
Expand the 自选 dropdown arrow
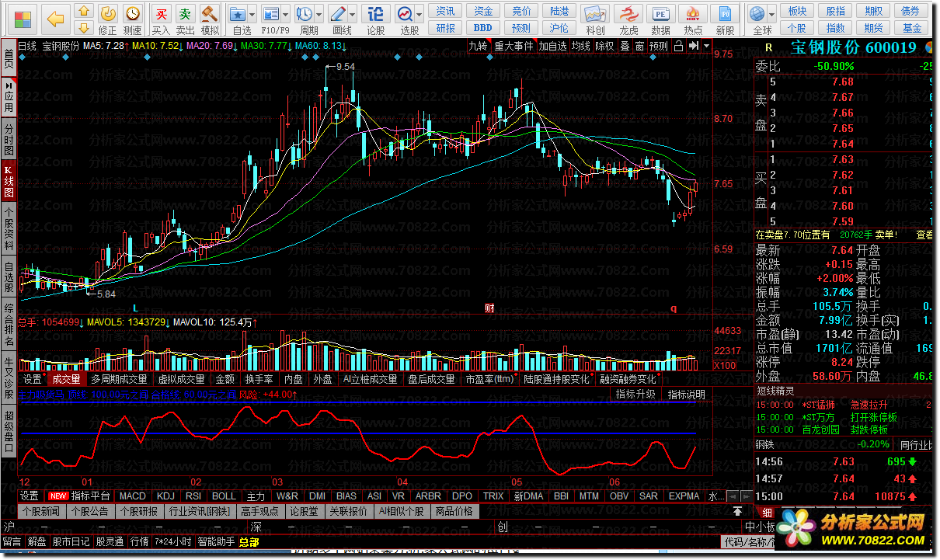pyautogui.click(x=252, y=14)
